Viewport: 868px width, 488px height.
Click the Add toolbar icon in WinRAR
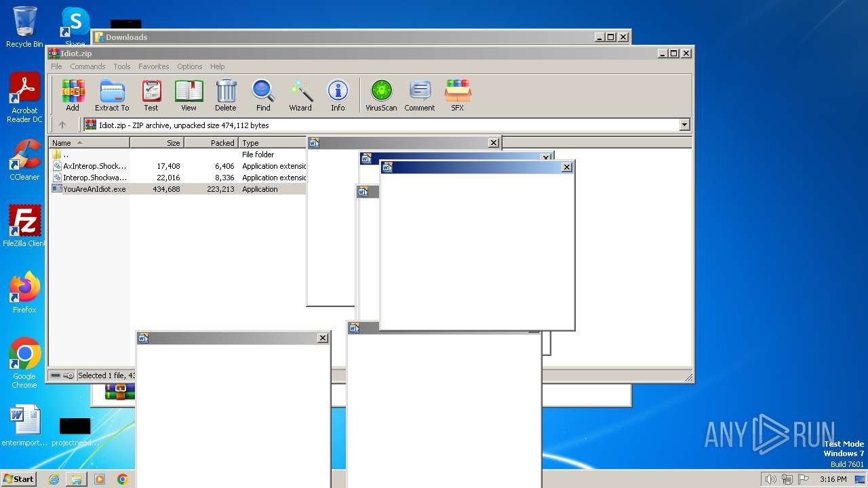pyautogui.click(x=73, y=95)
